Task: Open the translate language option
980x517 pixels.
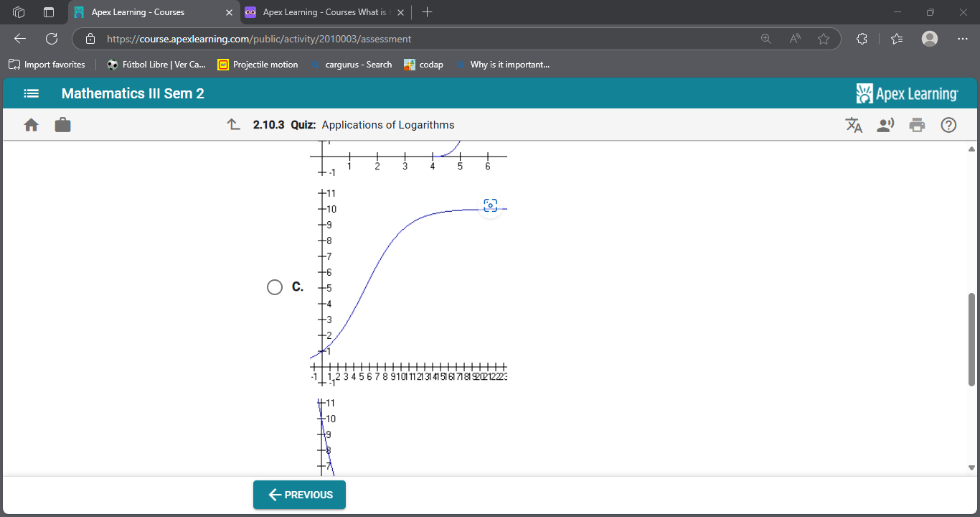Action: coord(854,125)
